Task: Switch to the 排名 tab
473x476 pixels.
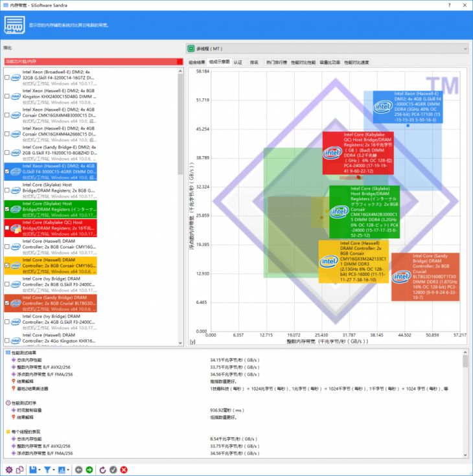Action: (x=254, y=62)
